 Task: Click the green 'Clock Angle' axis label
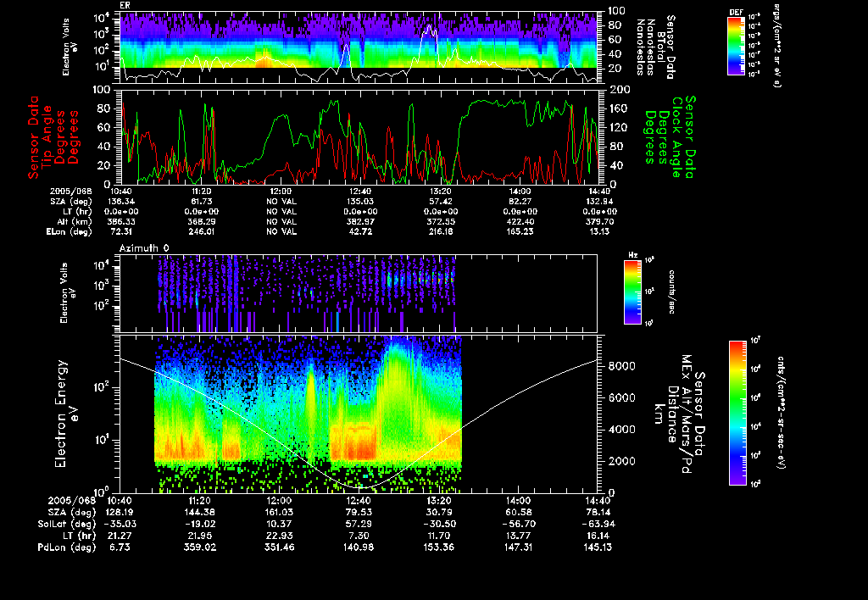click(x=676, y=136)
